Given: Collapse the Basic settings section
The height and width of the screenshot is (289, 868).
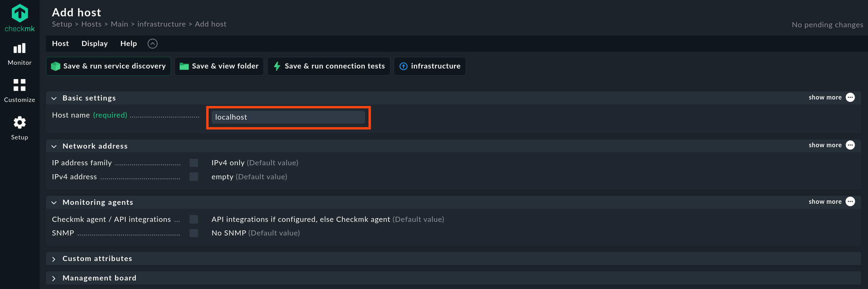Looking at the screenshot, I should (54, 98).
